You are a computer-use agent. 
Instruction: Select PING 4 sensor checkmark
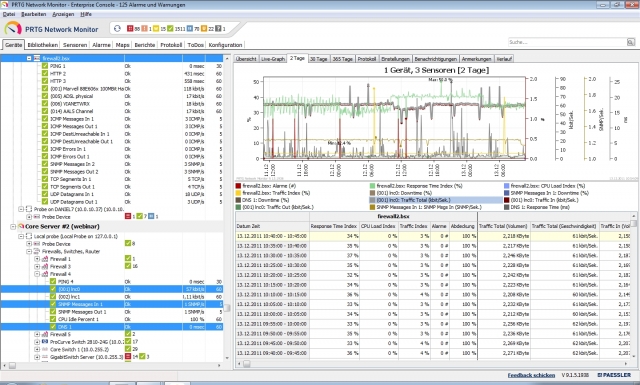click(x=53, y=281)
